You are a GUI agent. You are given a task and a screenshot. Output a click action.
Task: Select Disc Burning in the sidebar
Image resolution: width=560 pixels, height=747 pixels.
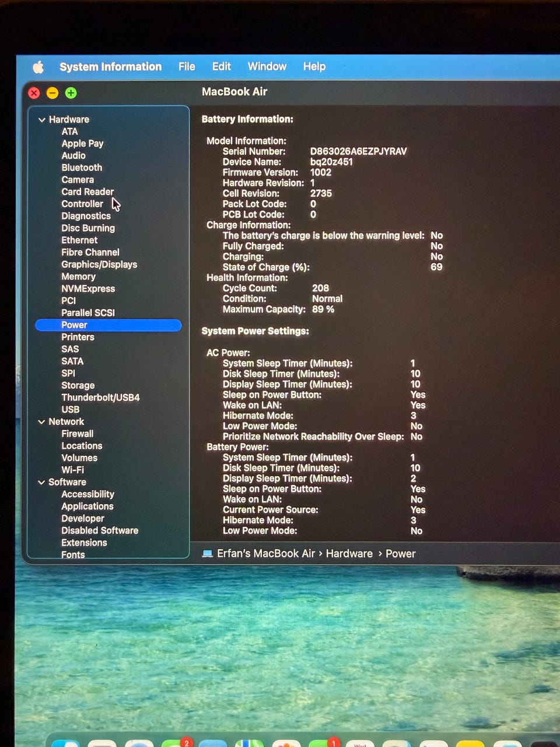[x=88, y=229]
